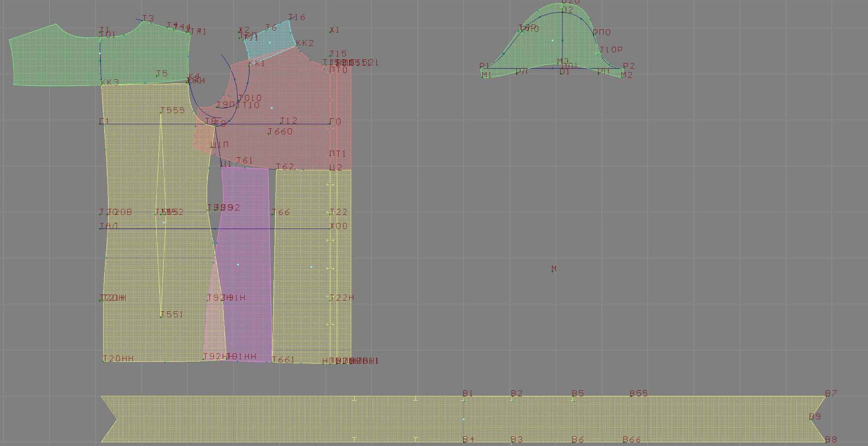This screenshot has width=868, height=446.
Task: Click the KK2 point label
Action: [x=304, y=43]
